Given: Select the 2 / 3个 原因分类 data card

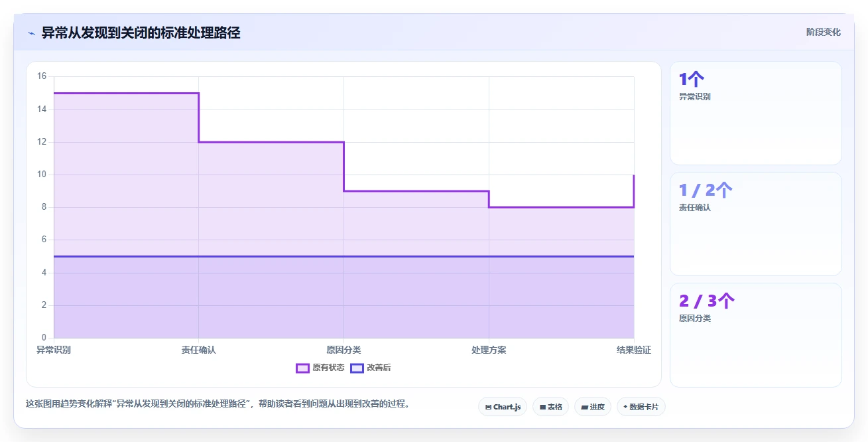Looking at the screenshot, I should pyautogui.click(x=755, y=334).
